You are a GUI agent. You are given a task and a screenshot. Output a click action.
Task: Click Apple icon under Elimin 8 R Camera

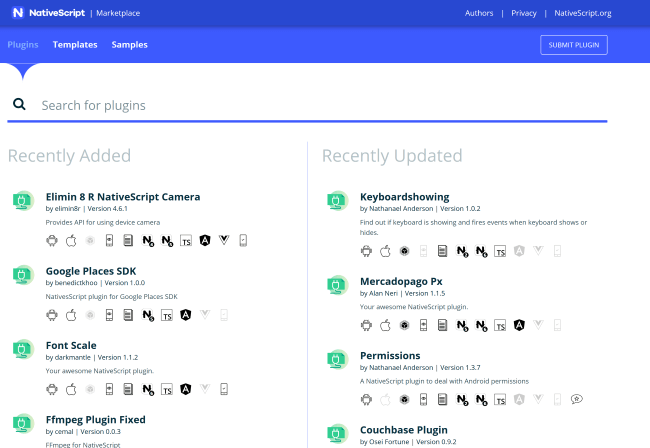point(71,240)
